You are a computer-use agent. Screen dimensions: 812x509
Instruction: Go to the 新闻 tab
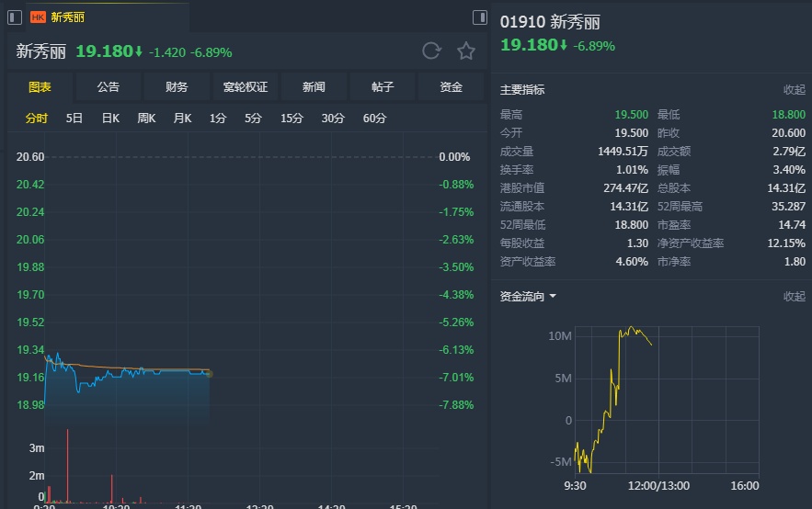click(x=314, y=87)
